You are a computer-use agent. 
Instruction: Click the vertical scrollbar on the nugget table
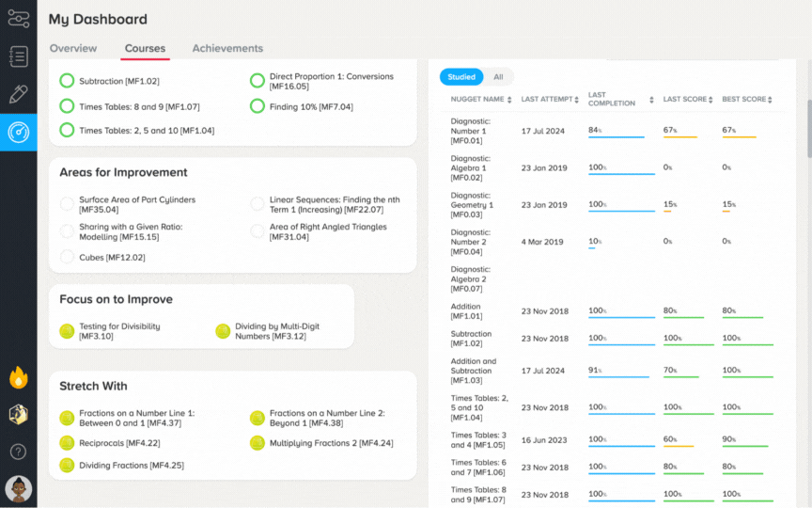(x=809, y=129)
